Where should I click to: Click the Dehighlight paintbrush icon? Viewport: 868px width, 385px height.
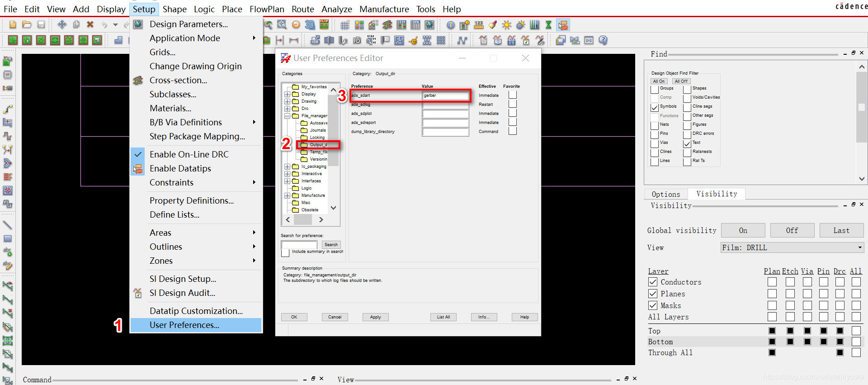click(x=493, y=25)
